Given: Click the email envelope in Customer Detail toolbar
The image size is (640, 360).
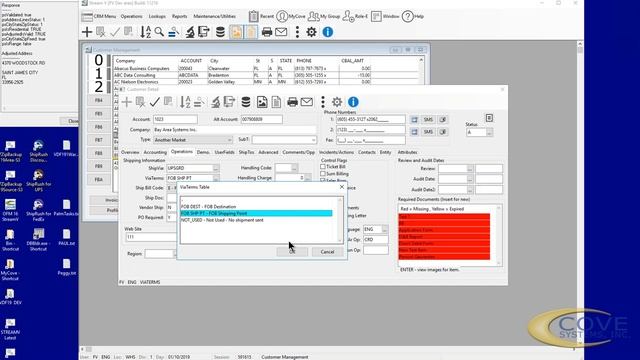Looking at the screenshot, I should coord(307,102).
